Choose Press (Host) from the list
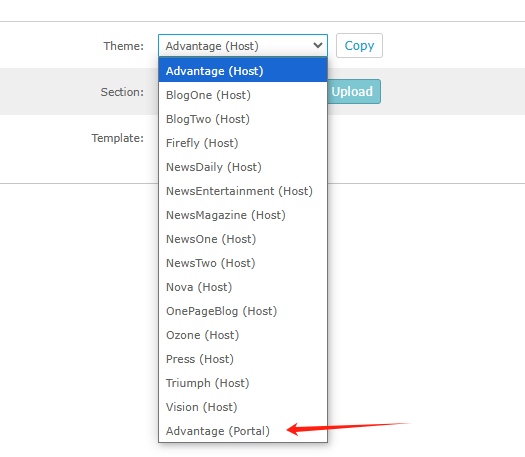Image resolution: width=525 pixels, height=457 pixels. 243,359
